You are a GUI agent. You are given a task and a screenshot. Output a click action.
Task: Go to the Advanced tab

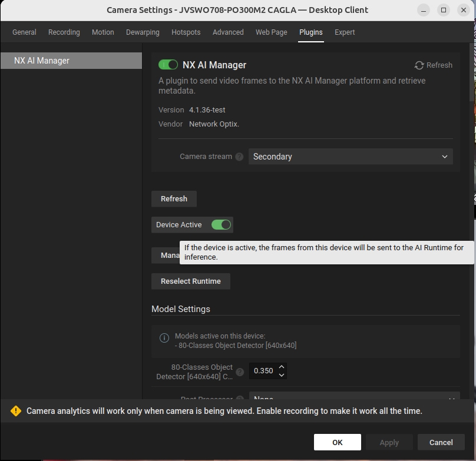click(228, 32)
